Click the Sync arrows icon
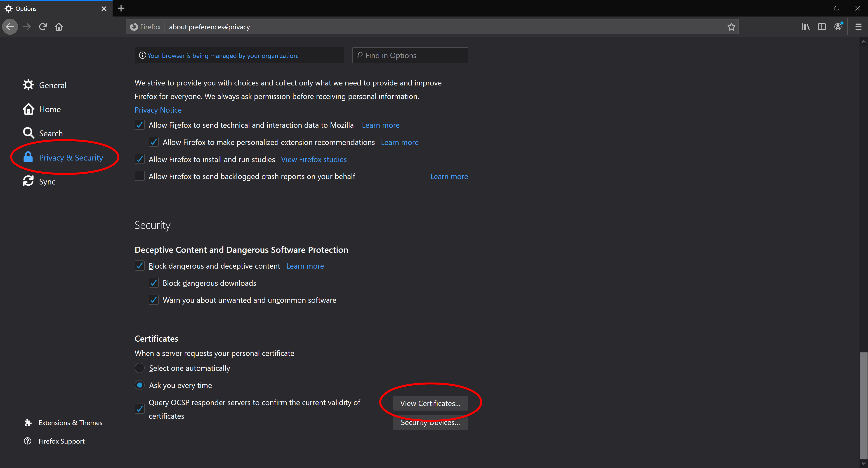Viewport: 868px width, 468px height. tap(28, 181)
